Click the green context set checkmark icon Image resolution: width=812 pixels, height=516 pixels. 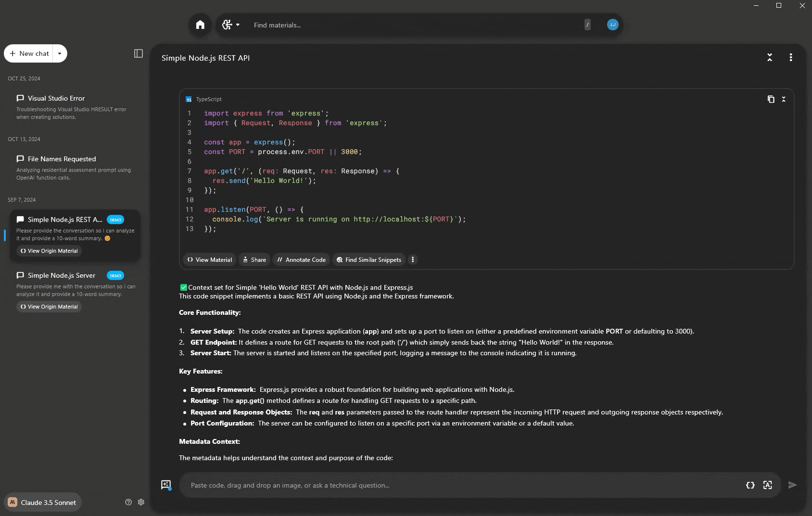[x=183, y=287]
